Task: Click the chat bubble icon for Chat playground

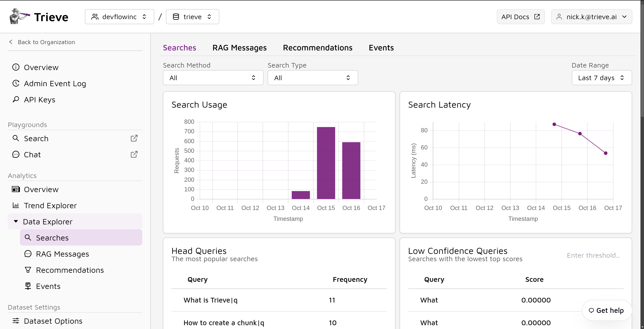Action: click(16, 154)
